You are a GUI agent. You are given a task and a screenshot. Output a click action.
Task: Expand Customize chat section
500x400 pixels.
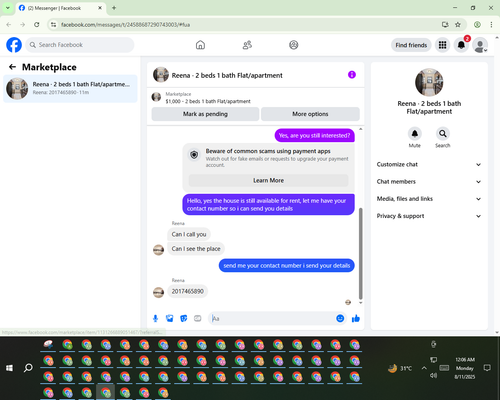click(429, 164)
